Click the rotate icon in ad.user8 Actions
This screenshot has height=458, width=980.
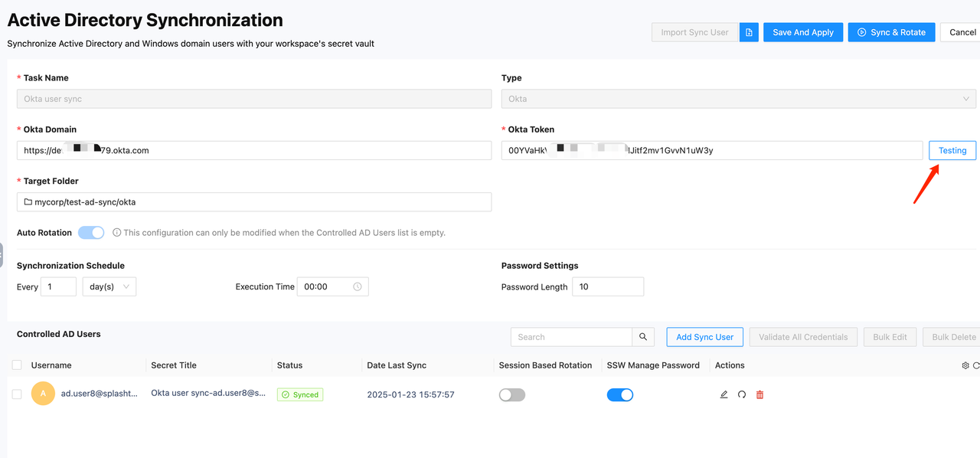(742, 394)
